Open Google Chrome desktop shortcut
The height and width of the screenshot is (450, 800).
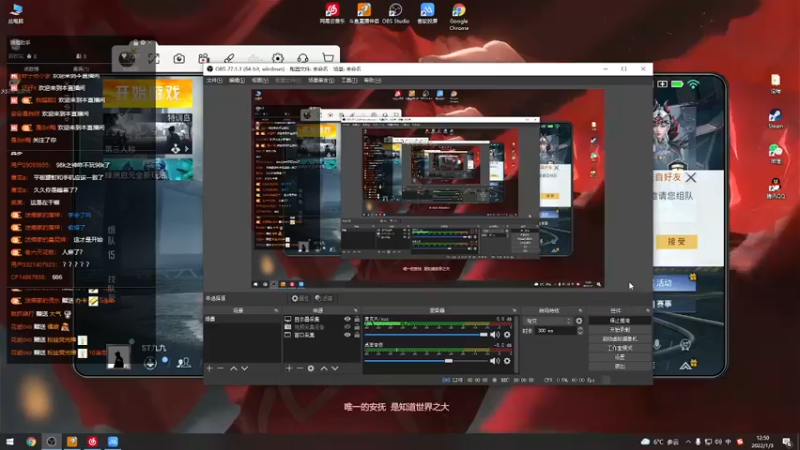pyautogui.click(x=459, y=16)
